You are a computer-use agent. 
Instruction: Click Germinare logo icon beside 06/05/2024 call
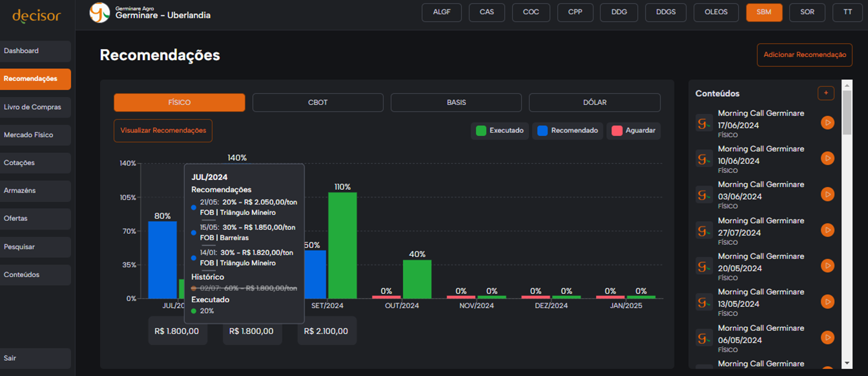pyautogui.click(x=704, y=338)
